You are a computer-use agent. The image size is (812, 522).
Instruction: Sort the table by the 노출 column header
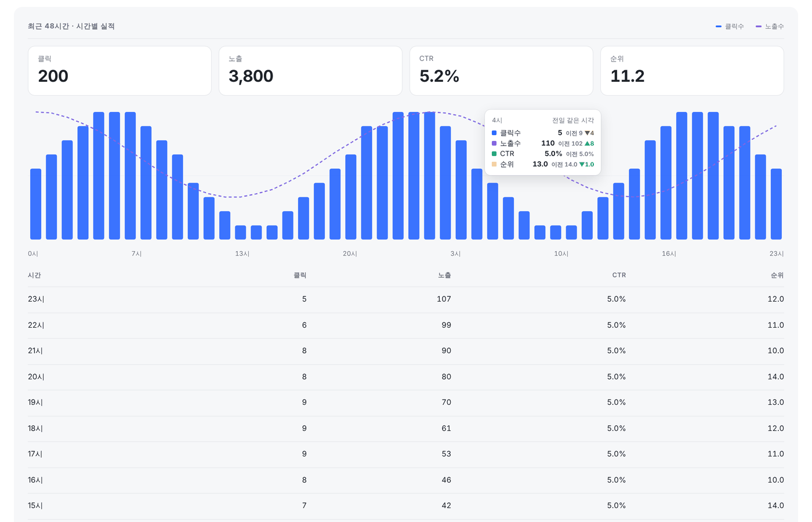pos(444,275)
